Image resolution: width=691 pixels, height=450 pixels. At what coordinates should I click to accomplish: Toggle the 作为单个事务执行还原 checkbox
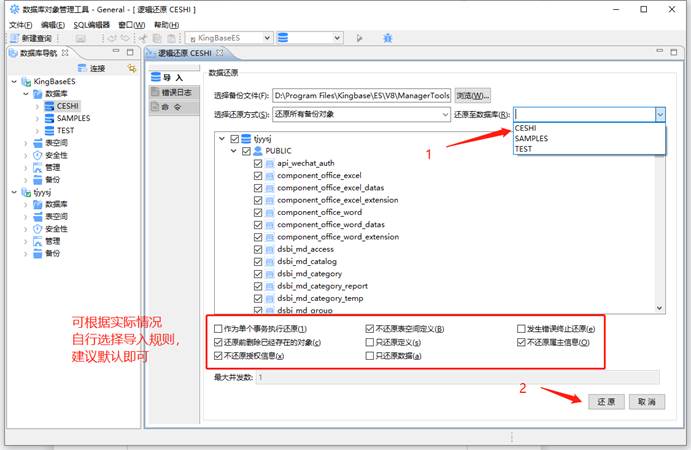[x=218, y=328]
